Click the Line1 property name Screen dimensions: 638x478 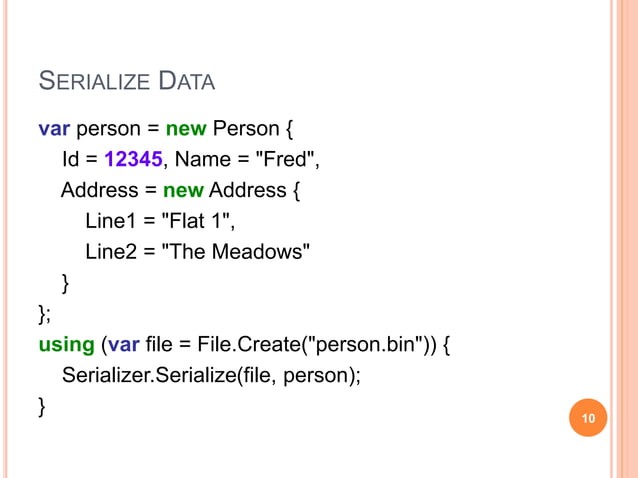[x=110, y=221]
